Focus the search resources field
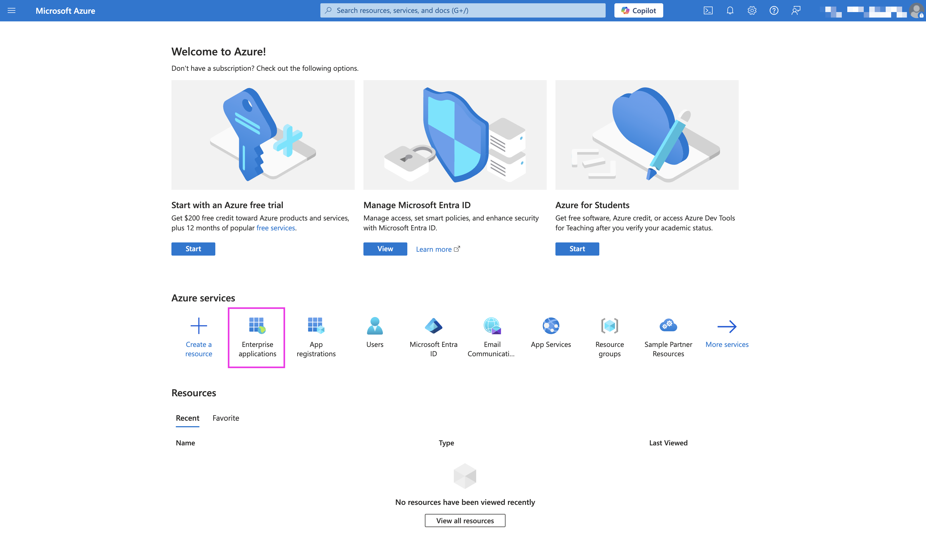926x560 pixels. click(x=462, y=10)
